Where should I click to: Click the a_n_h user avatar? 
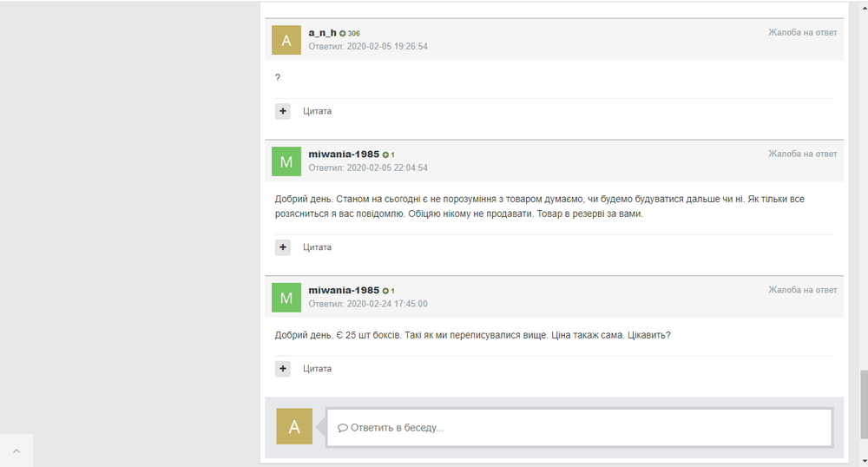click(x=286, y=40)
